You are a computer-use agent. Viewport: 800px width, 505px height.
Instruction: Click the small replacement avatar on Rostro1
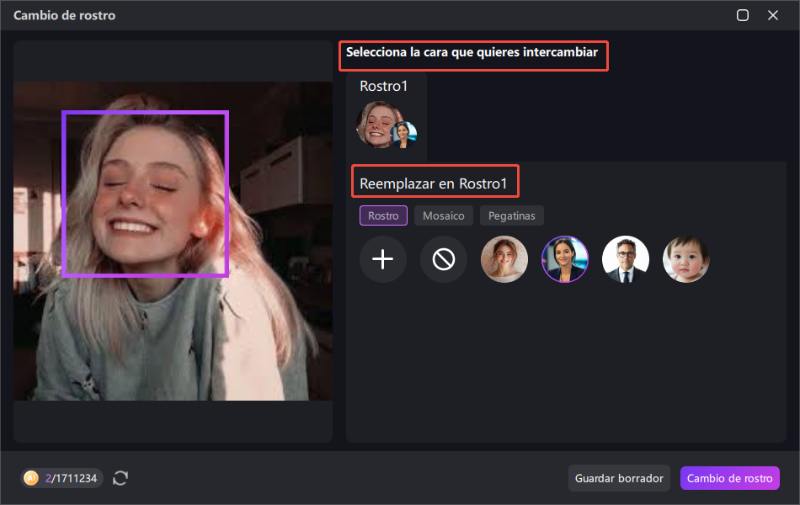pyautogui.click(x=404, y=134)
